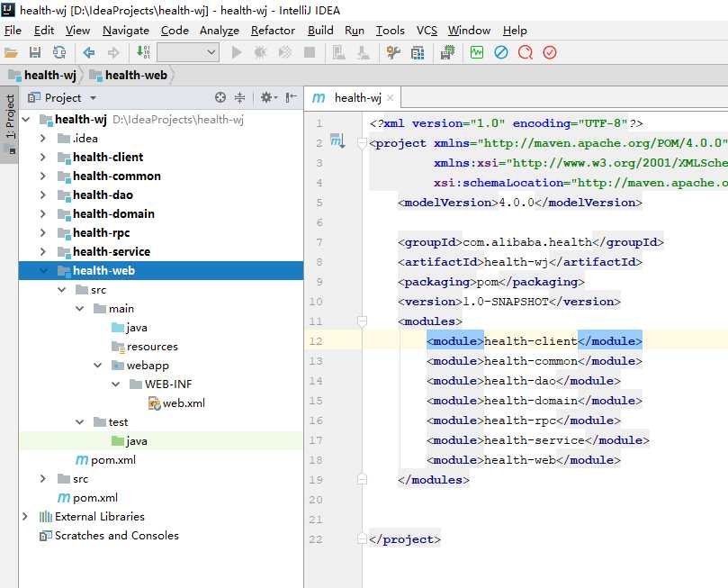This screenshot has width=728, height=588.
Task: Fold the modules block at line 11
Action: click(x=362, y=321)
